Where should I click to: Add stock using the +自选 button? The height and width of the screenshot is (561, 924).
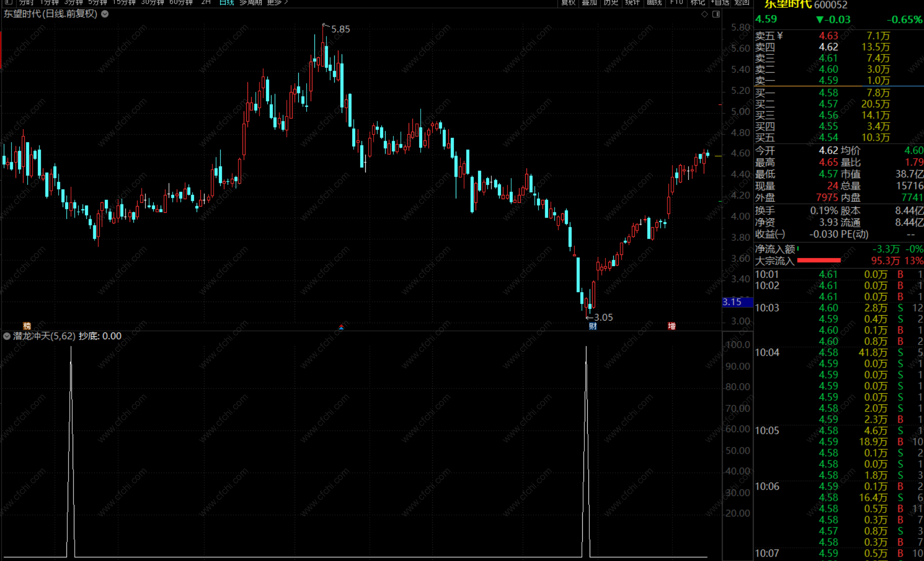[x=720, y=2]
